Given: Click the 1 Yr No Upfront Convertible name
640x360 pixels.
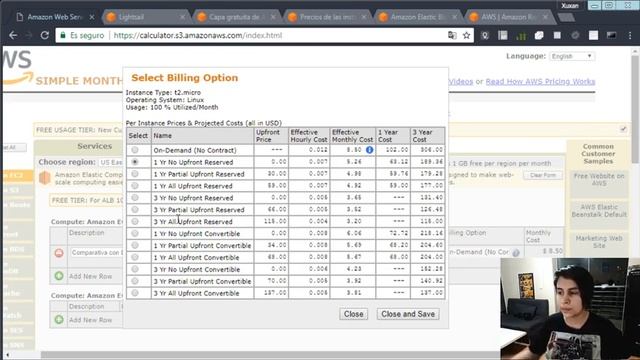Looking at the screenshot, I should tap(196, 233).
